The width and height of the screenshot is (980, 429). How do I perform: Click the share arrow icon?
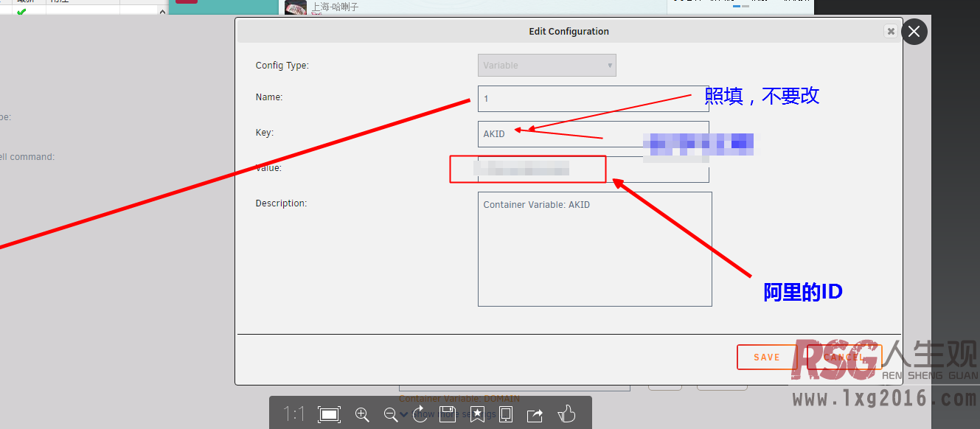click(535, 414)
